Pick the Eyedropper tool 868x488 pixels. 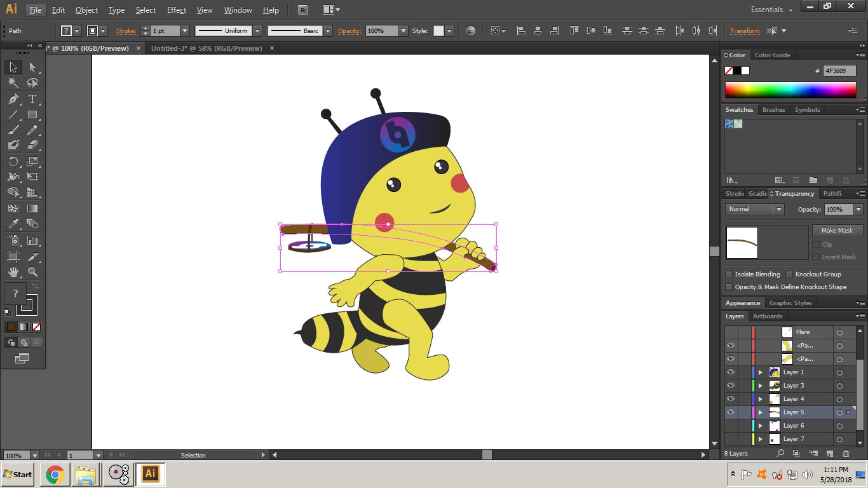[13, 224]
